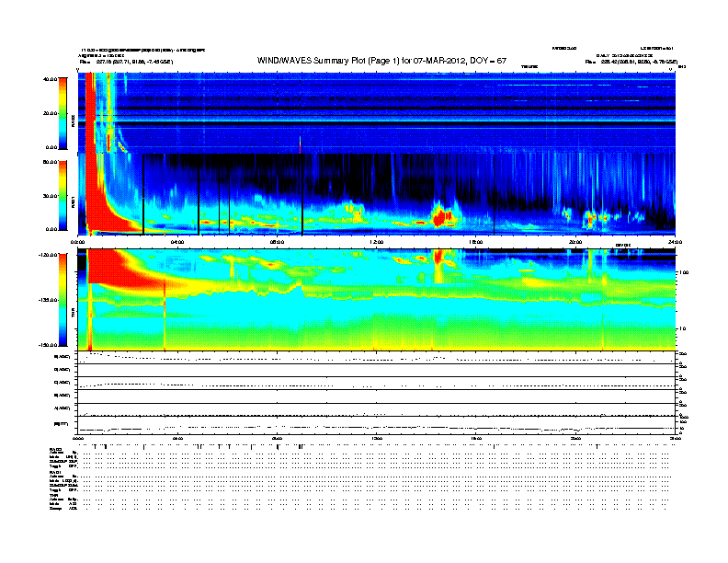Image resolution: width=728 pixels, height=563 pixels.
Task: Click black data-gap line near 16:45 in RAD1 panel
Action: point(494,195)
